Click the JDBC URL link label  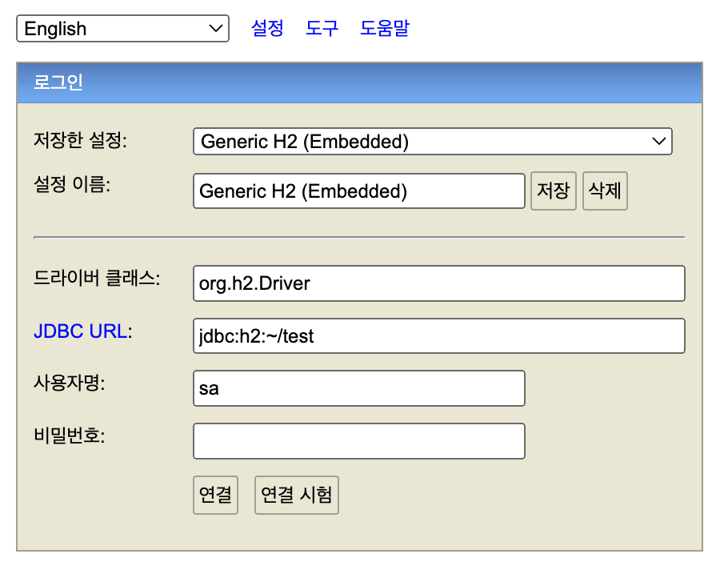pos(80,331)
